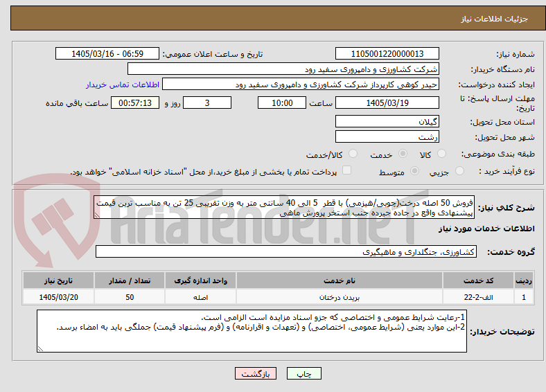This screenshot has height=392, width=546.
Task: Click the کد خدمت column header
Action: (x=479, y=280)
